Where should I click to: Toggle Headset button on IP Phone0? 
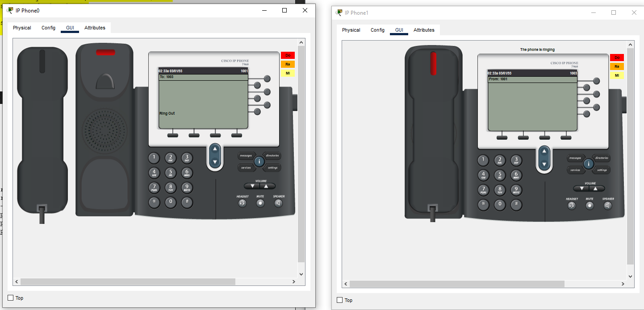(243, 203)
